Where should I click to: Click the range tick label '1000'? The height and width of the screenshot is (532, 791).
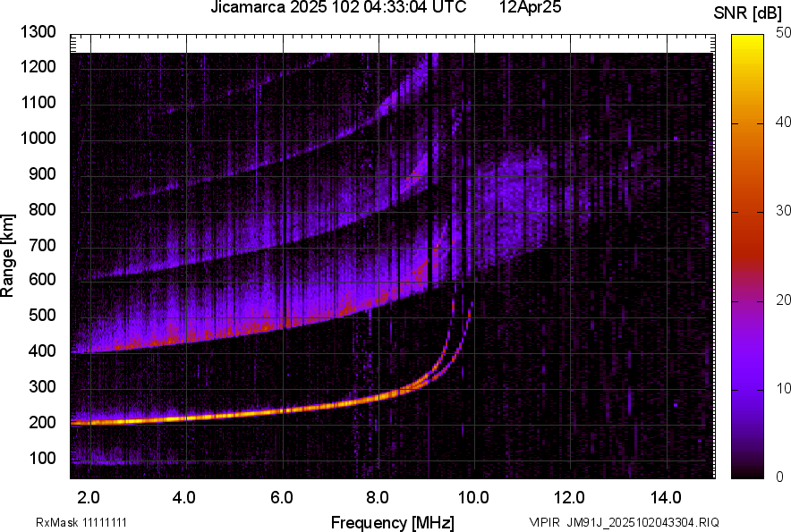[x=38, y=138]
